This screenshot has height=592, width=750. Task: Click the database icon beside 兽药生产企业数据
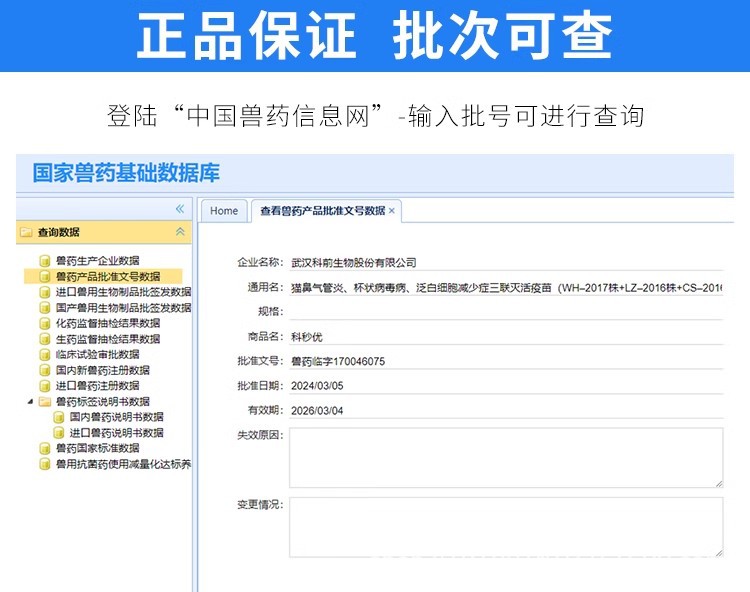[x=44, y=261]
